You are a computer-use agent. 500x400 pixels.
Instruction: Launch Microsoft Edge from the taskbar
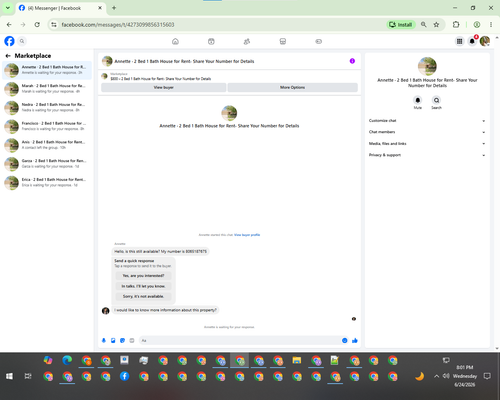click(x=67, y=360)
